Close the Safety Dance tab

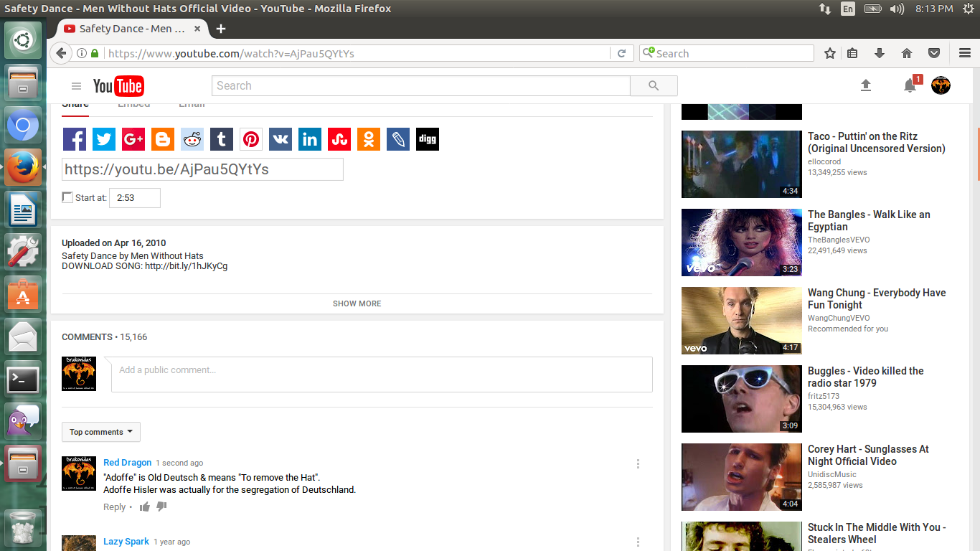pyautogui.click(x=199, y=29)
